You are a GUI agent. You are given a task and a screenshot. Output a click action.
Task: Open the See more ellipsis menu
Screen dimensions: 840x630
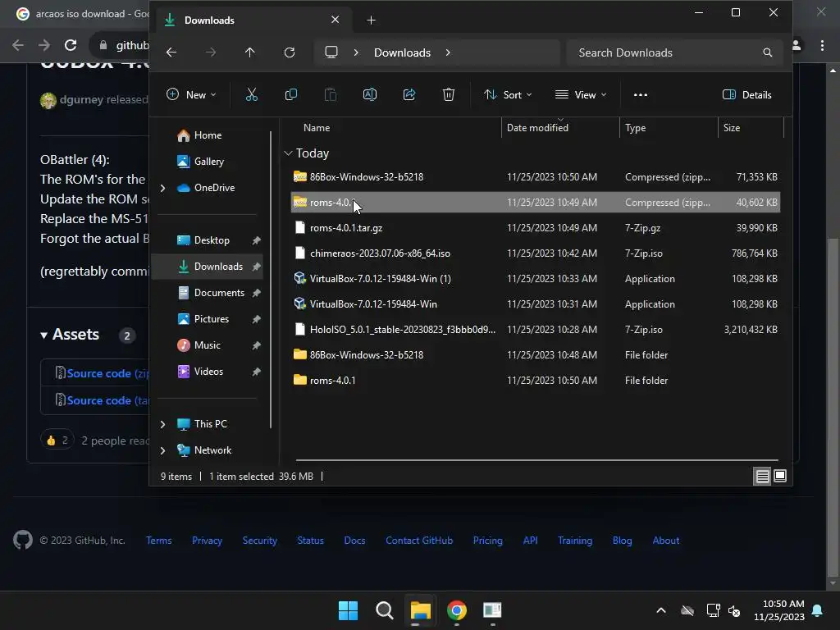(x=640, y=95)
